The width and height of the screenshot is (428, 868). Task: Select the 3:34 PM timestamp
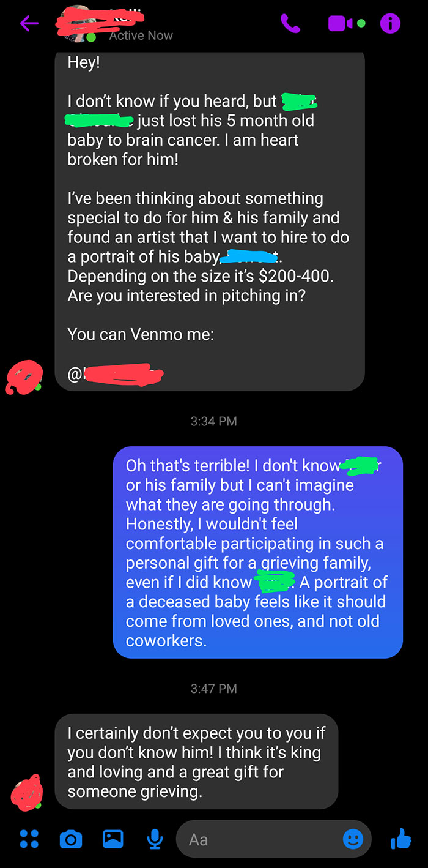point(213,421)
